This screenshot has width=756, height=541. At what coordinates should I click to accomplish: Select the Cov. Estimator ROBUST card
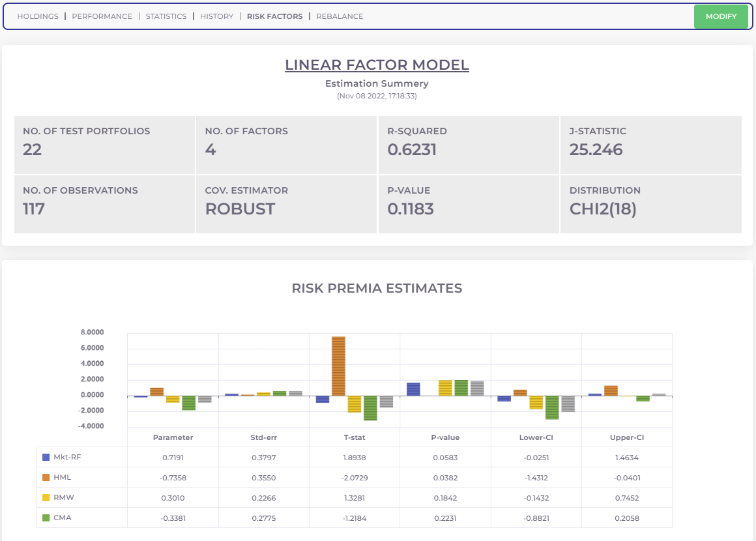point(286,204)
